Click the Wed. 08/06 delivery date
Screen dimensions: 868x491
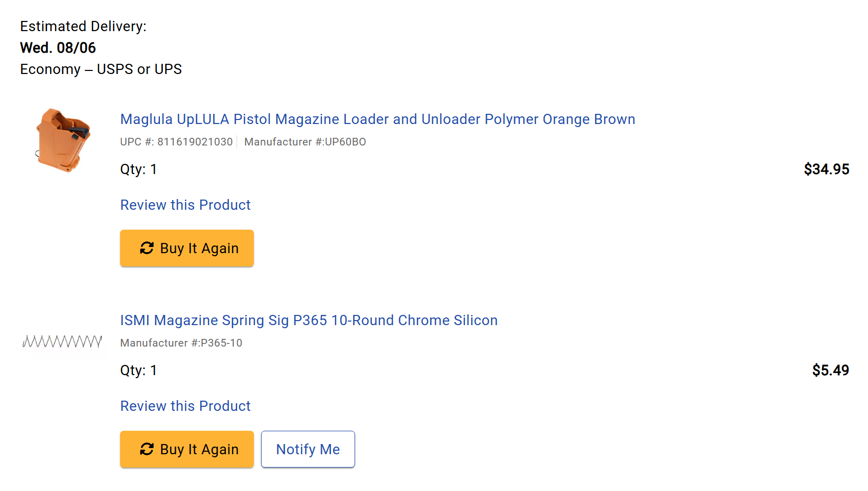tap(58, 47)
